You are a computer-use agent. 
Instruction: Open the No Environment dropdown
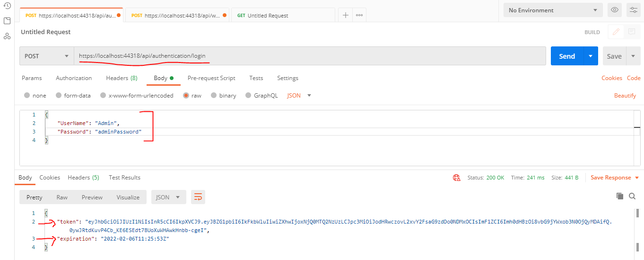coord(553,10)
